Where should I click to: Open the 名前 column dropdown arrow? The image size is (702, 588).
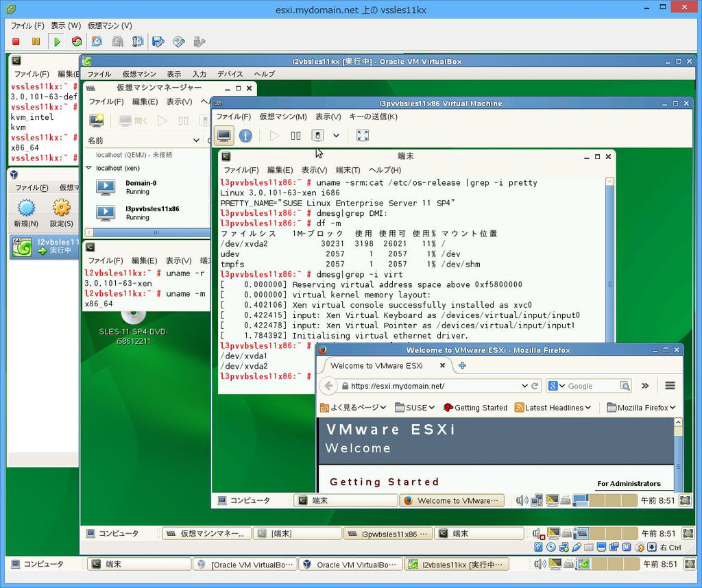coord(195,140)
